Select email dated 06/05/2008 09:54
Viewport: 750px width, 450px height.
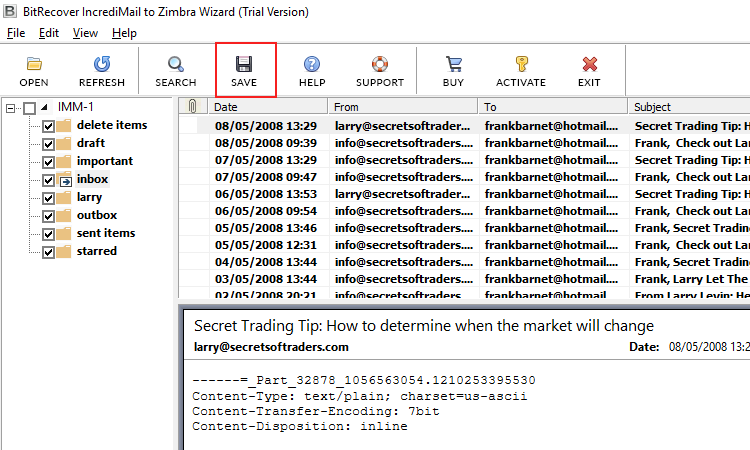[464, 211]
